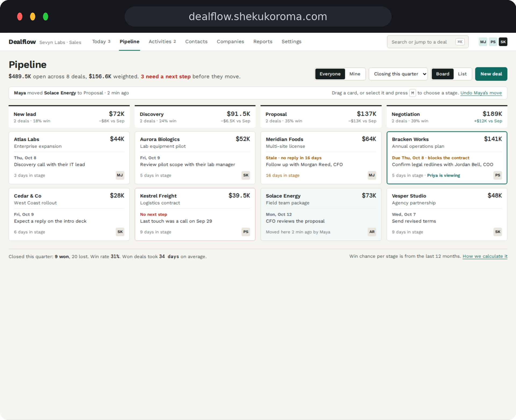
Task: Open How we calculate it link
Action: pos(485,256)
